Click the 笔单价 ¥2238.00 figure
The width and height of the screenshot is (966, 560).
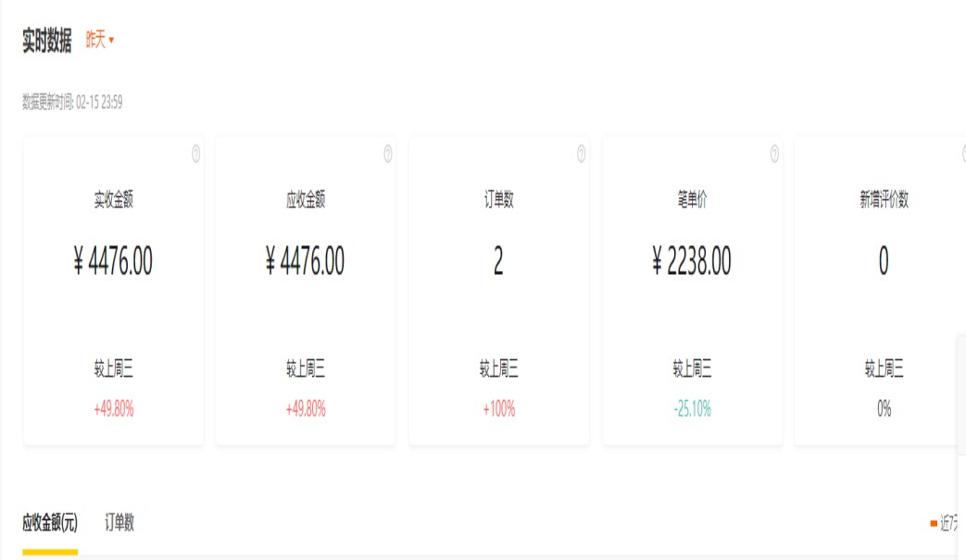(691, 262)
